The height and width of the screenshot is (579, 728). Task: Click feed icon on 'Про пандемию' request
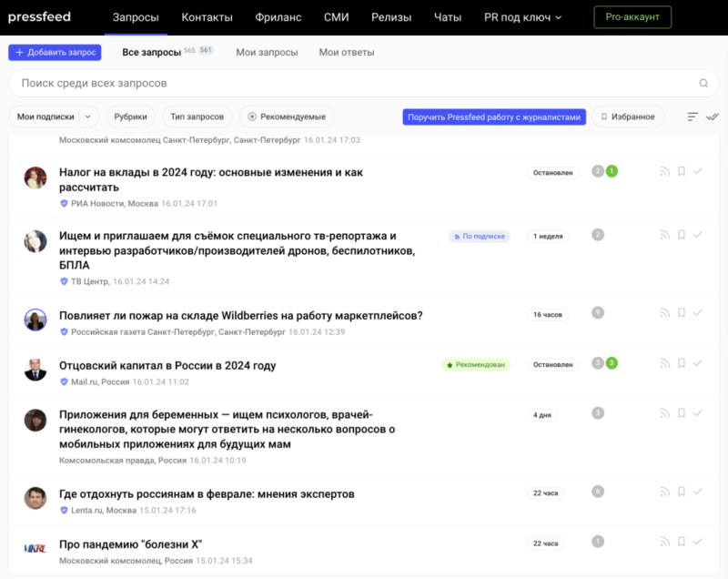coord(665,542)
